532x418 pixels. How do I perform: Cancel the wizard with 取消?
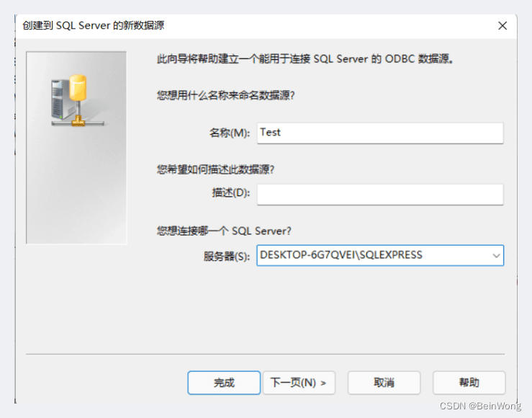(384, 383)
